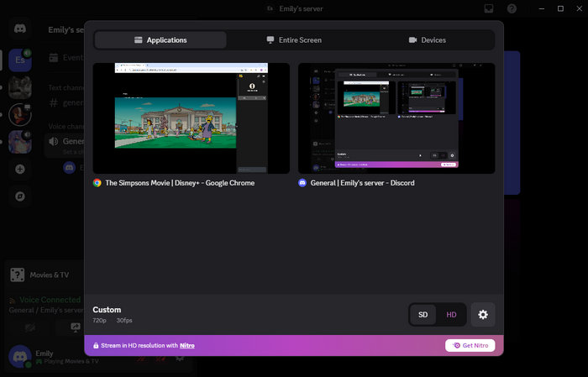Image resolution: width=588 pixels, height=377 pixels.
Task: Select Emily's server Es icon
Action: tap(20, 60)
